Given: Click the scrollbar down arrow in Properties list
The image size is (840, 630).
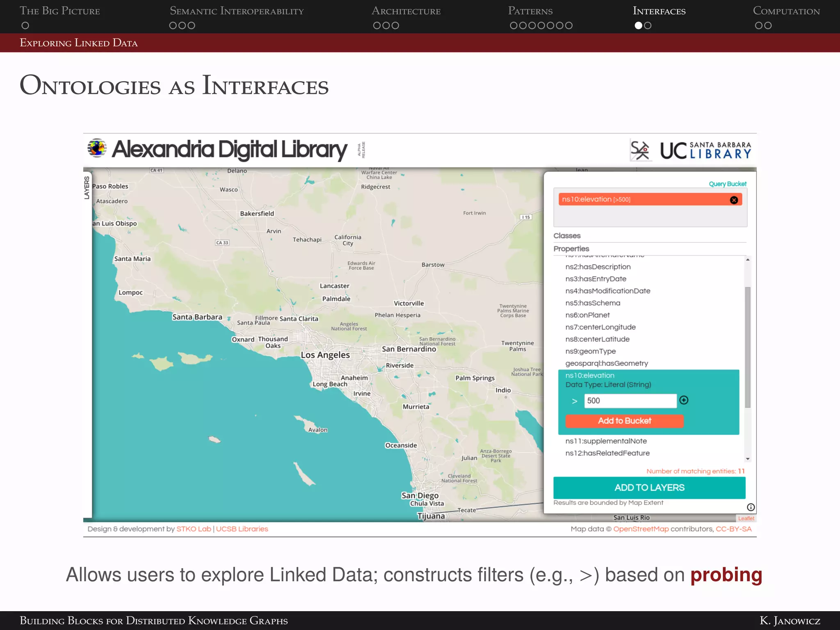Looking at the screenshot, I should [x=748, y=459].
